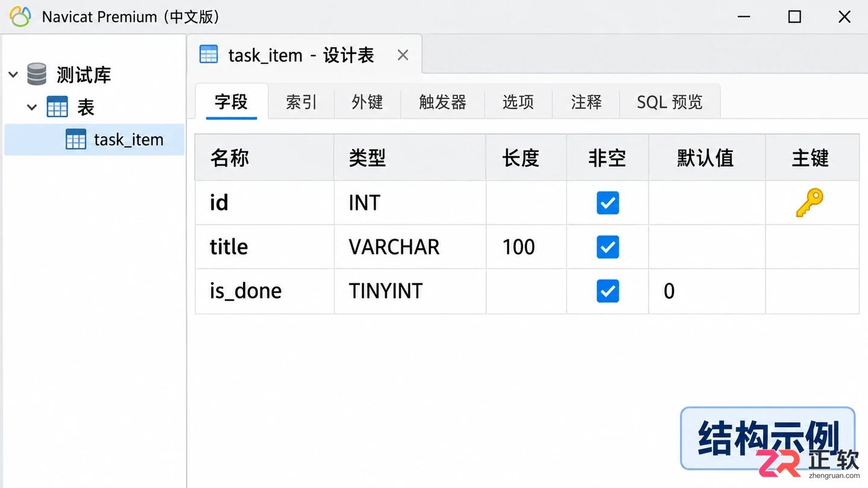Minimize the Navicat Premium window
Image resolution: width=868 pixels, height=488 pixels.
tap(744, 17)
